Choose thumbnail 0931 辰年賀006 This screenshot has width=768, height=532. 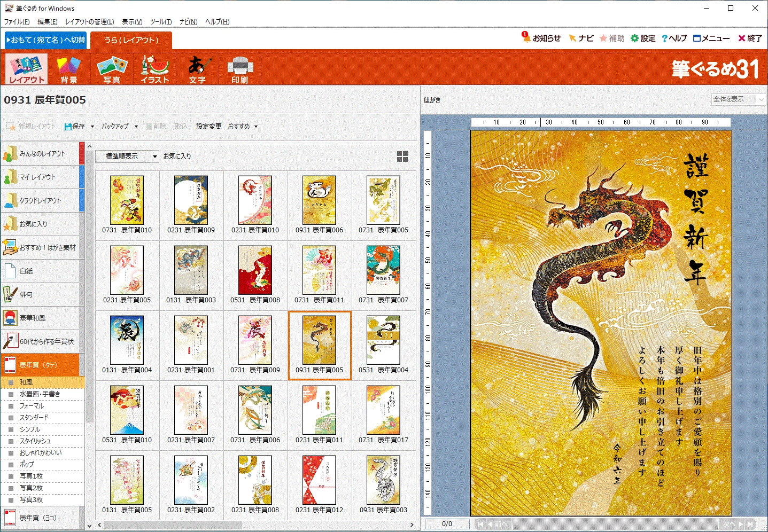coord(320,206)
